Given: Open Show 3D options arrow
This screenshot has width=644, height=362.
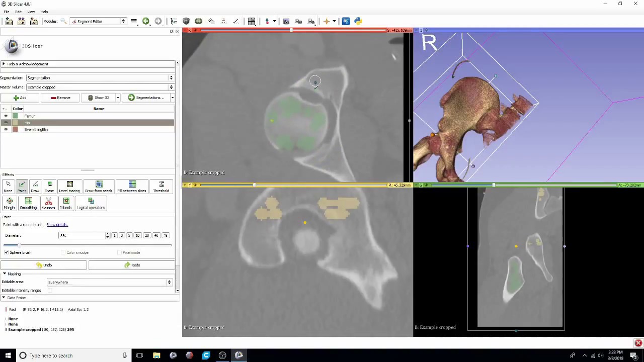Looking at the screenshot, I should [x=118, y=98].
